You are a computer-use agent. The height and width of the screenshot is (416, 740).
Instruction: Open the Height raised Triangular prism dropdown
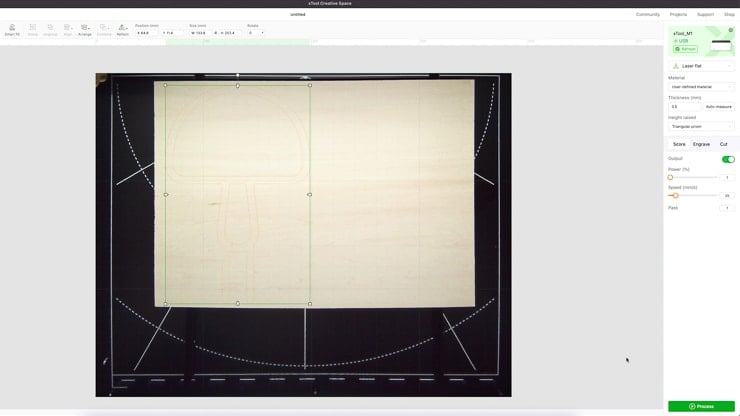(702, 127)
